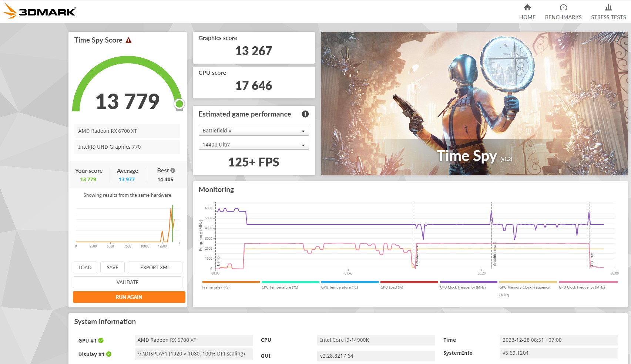Click the Best score 14 405

[165, 179]
